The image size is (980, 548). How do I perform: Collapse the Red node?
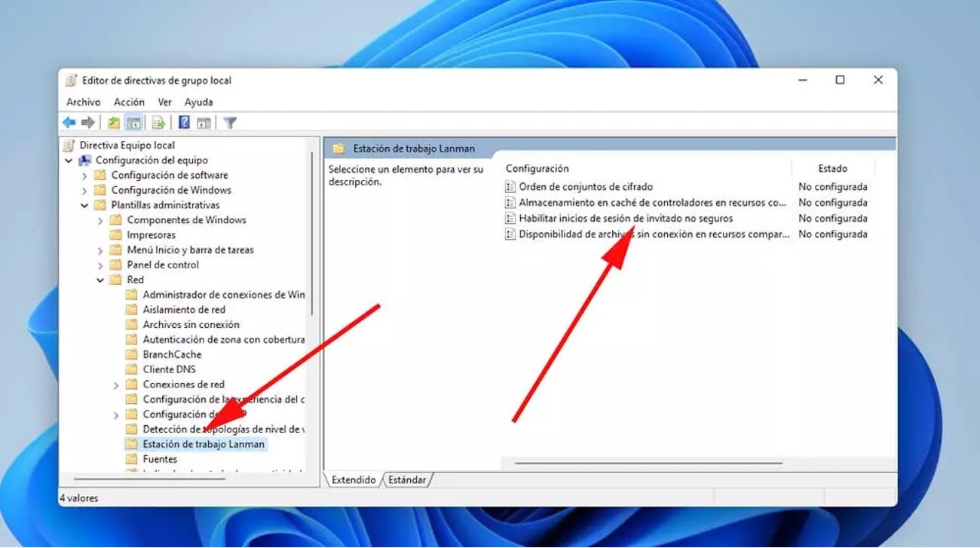point(100,280)
